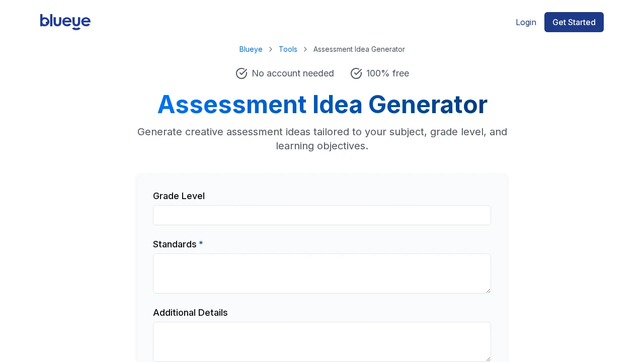
Task: Open the Blueye breadcrumb link
Action: click(251, 49)
